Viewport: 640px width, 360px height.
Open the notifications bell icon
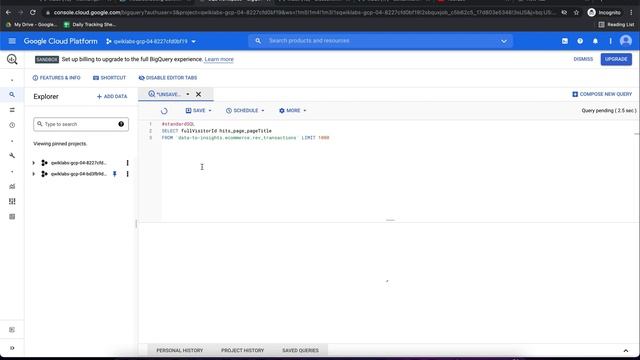595,41
